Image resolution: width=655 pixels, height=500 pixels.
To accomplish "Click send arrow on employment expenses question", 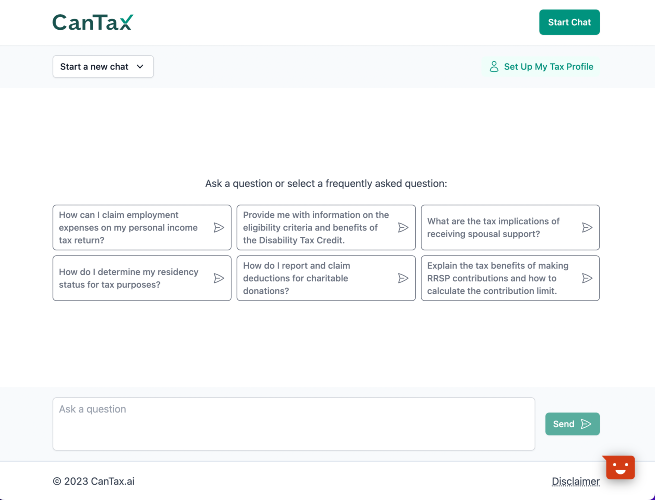I will pyautogui.click(x=219, y=228).
